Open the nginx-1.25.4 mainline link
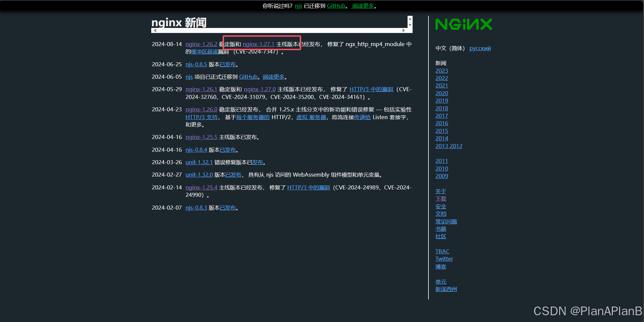 pos(201,188)
